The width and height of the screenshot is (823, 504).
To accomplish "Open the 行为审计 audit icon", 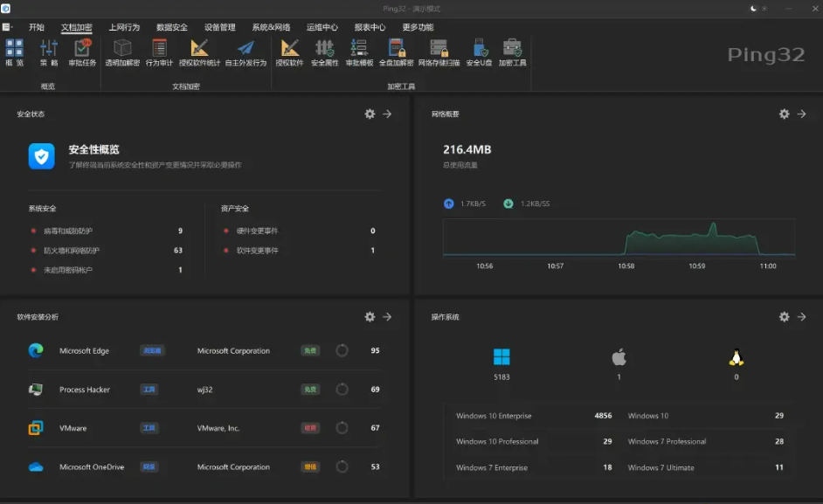I will pyautogui.click(x=159, y=48).
